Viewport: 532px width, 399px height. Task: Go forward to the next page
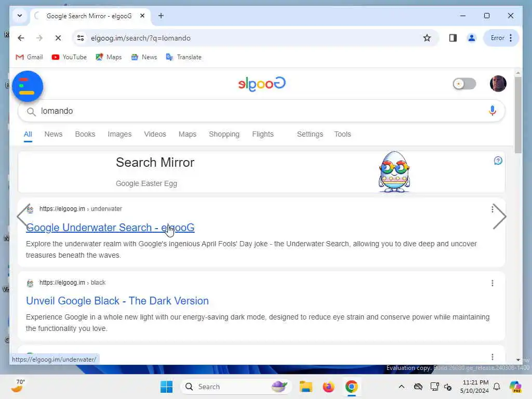[x=39, y=38]
